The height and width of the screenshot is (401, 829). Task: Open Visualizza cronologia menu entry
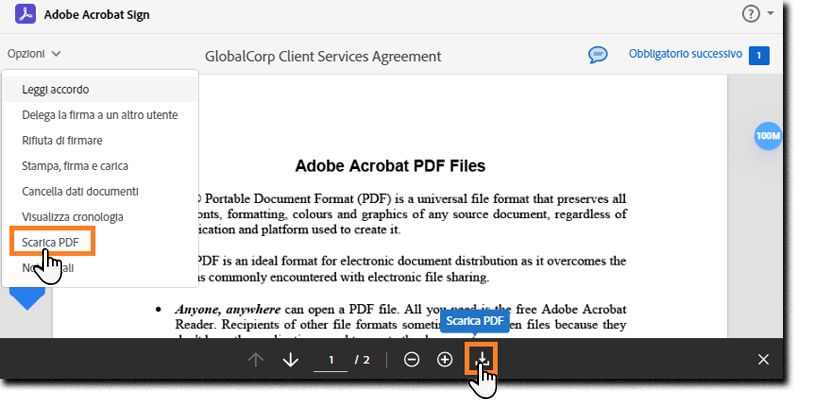coord(100,216)
